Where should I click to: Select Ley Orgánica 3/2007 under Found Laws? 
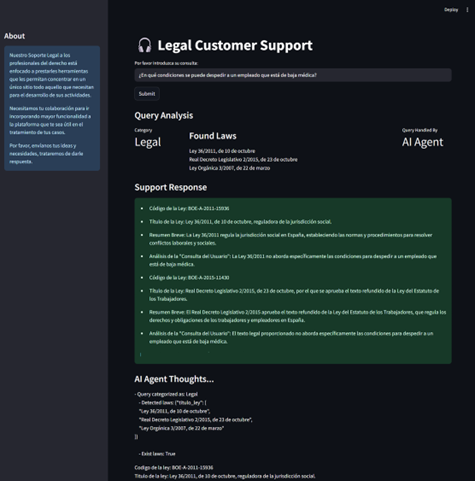point(230,168)
